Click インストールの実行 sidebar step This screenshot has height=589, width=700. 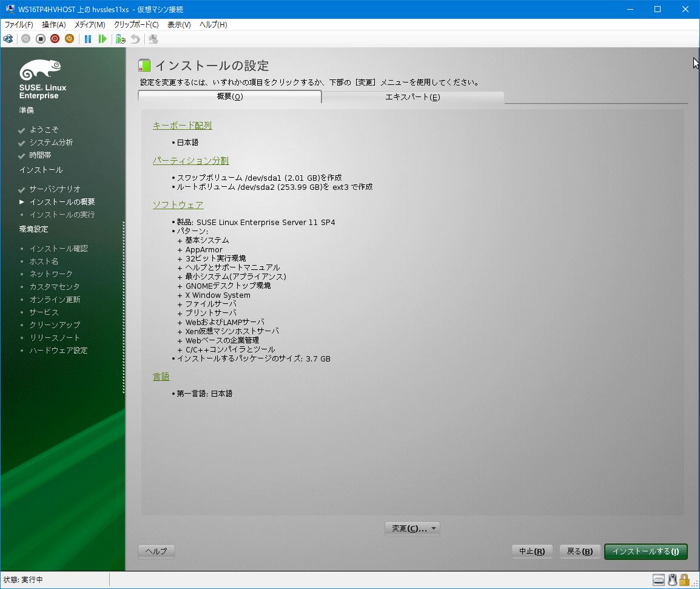pos(62,214)
